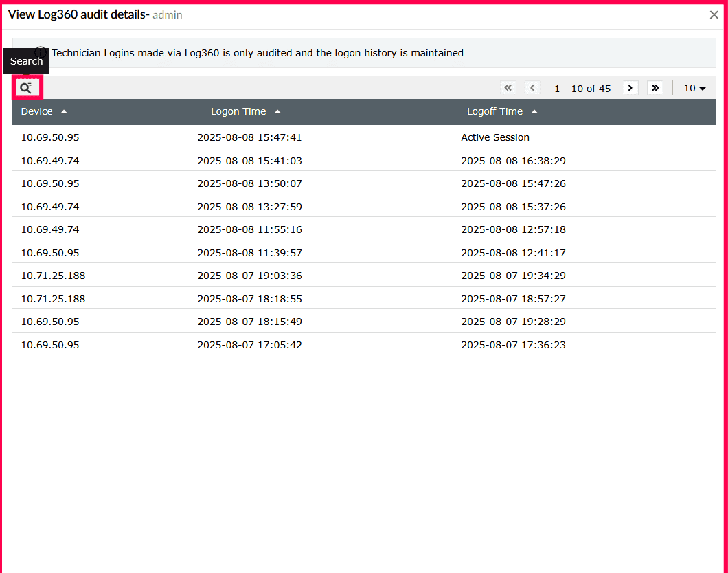
Task: Click logon time 2025-08-08 15:47:41
Action: click(x=249, y=137)
